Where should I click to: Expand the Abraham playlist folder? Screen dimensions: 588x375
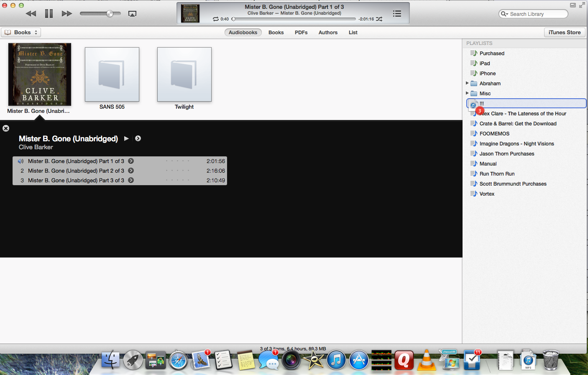coord(467,83)
